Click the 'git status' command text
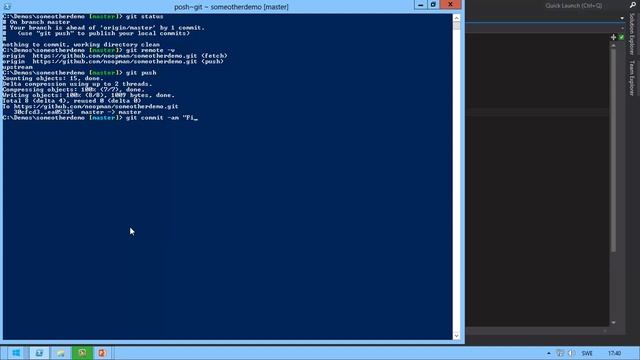 coord(144,16)
